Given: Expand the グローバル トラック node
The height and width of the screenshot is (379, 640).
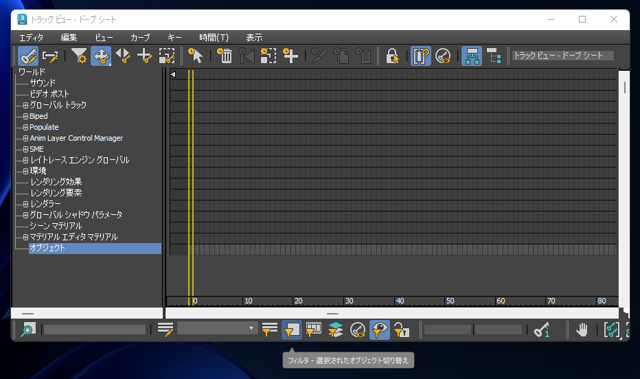Looking at the screenshot, I should click(25, 105).
